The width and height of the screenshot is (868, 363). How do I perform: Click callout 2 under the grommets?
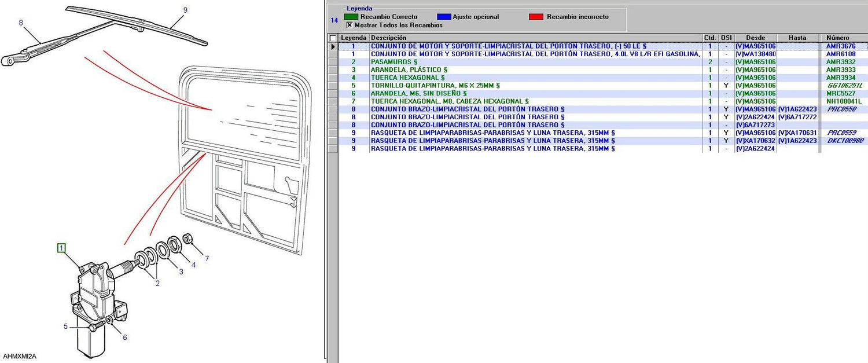157,283
